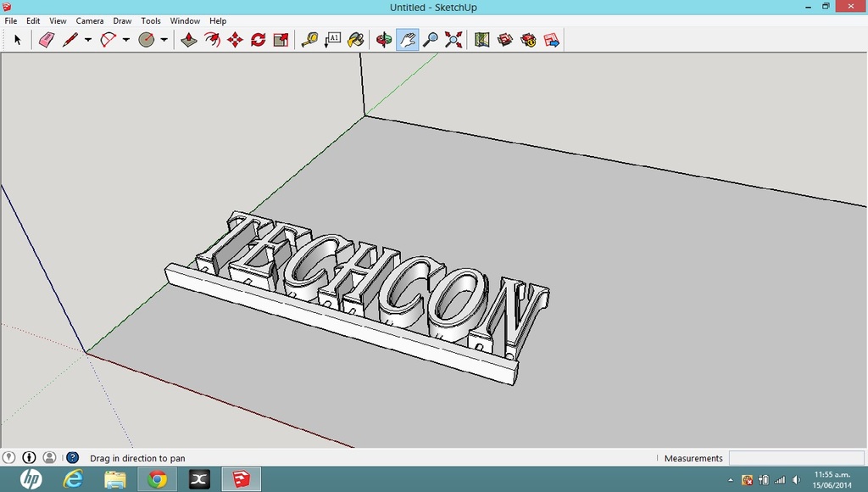The image size is (868, 492).
Task: Select the Tape Measure tool
Action: (309, 40)
